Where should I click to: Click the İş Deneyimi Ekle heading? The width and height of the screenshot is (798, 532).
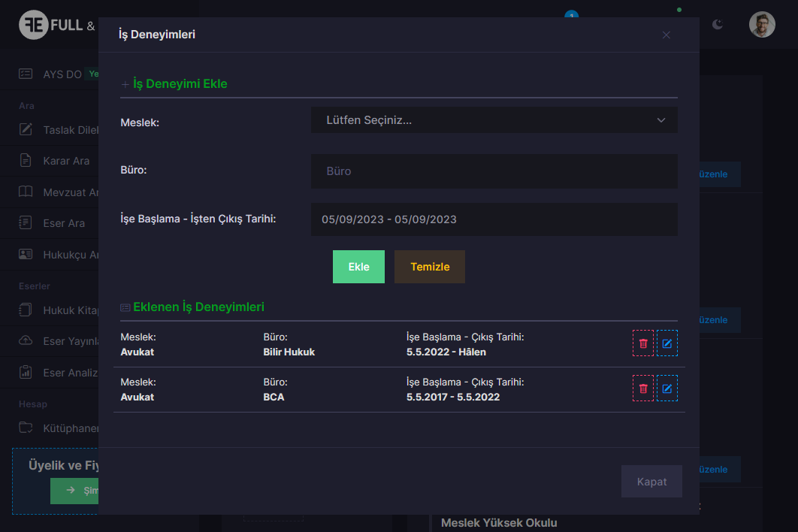180,84
